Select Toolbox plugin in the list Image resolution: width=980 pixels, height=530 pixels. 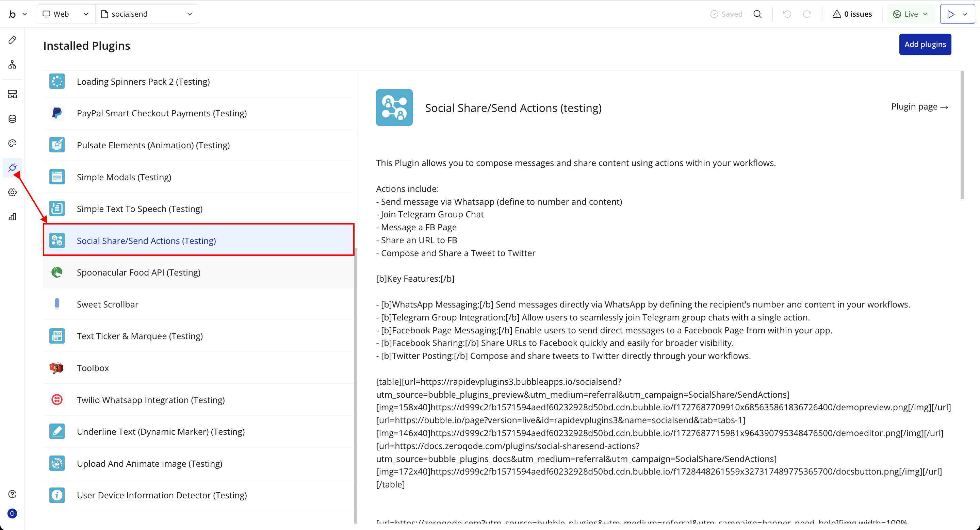93,368
